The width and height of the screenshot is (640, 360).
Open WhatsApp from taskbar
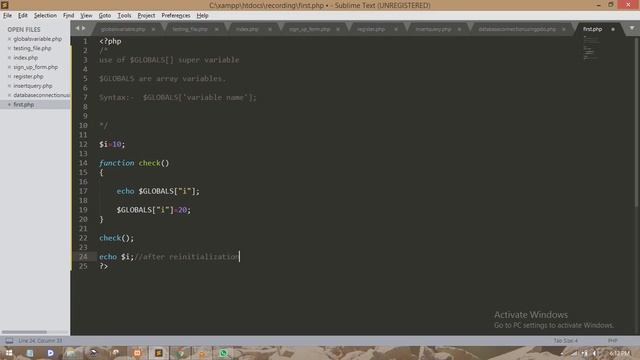[x=223, y=353]
